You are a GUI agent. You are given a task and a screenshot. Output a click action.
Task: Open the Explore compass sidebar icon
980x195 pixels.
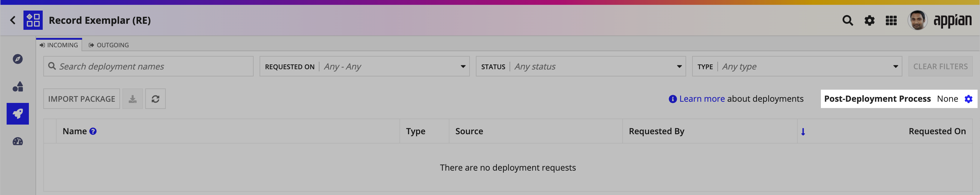(17, 59)
